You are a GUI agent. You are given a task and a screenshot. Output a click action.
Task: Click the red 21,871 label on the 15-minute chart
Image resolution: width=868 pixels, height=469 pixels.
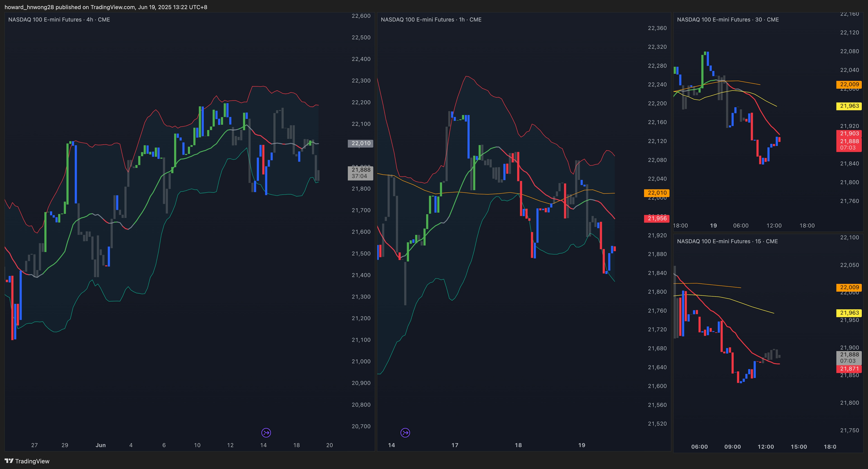(849, 369)
